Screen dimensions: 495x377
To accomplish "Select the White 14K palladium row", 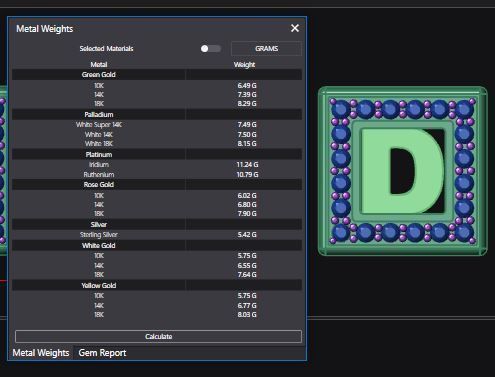I will click(x=157, y=135).
